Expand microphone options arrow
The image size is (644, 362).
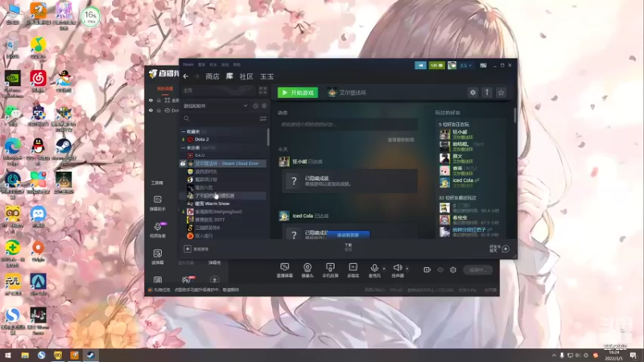click(x=384, y=269)
